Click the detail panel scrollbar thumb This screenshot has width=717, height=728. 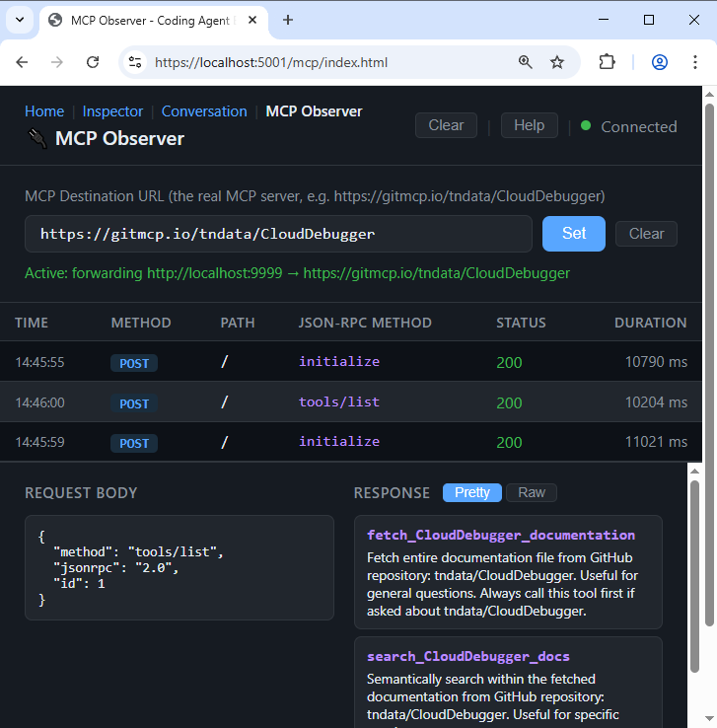click(x=694, y=576)
